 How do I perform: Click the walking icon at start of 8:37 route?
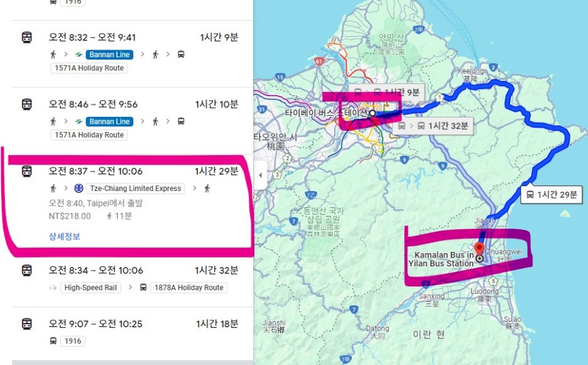tap(53, 188)
